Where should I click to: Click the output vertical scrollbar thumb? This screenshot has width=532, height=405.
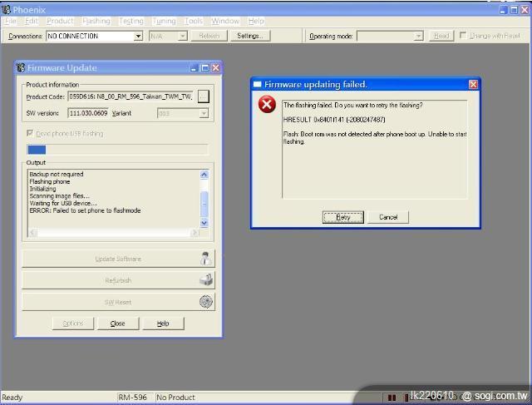[204, 204]
